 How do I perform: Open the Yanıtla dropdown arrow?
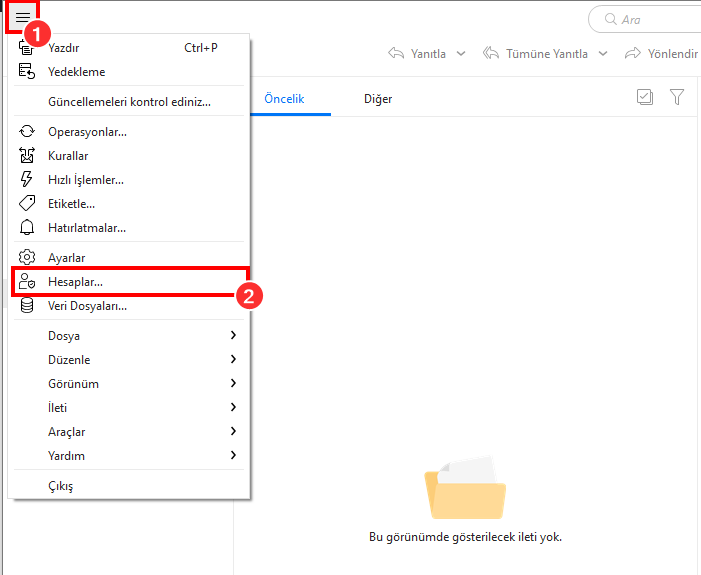click(461, 54)
